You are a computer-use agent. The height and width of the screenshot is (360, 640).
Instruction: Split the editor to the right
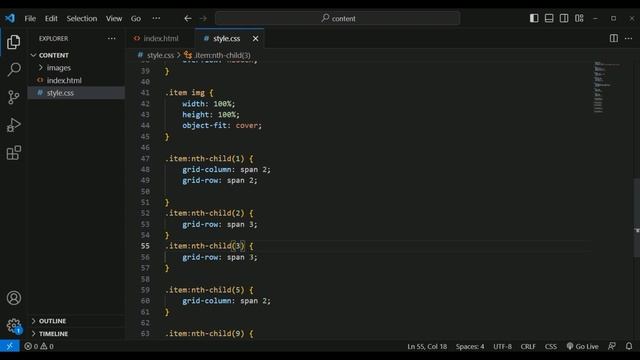(613, 38)
